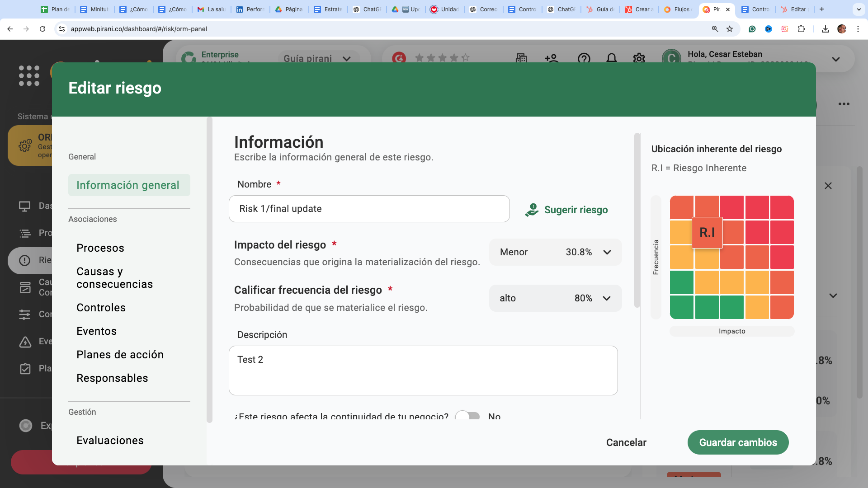Open Calificar frecuencia dropdown
Screen dimensions: 868x488
(x=555, y=298)
